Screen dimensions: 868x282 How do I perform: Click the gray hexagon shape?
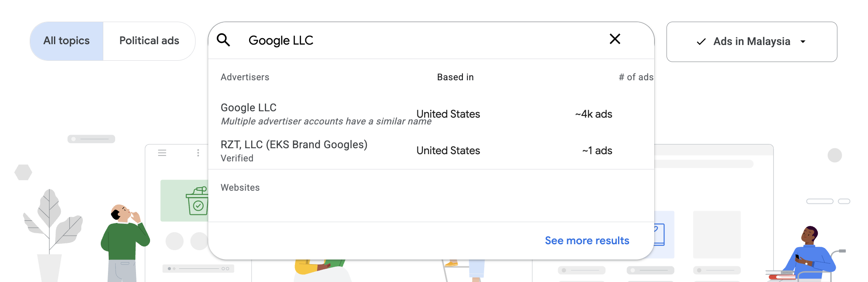[x=23, y=172]
